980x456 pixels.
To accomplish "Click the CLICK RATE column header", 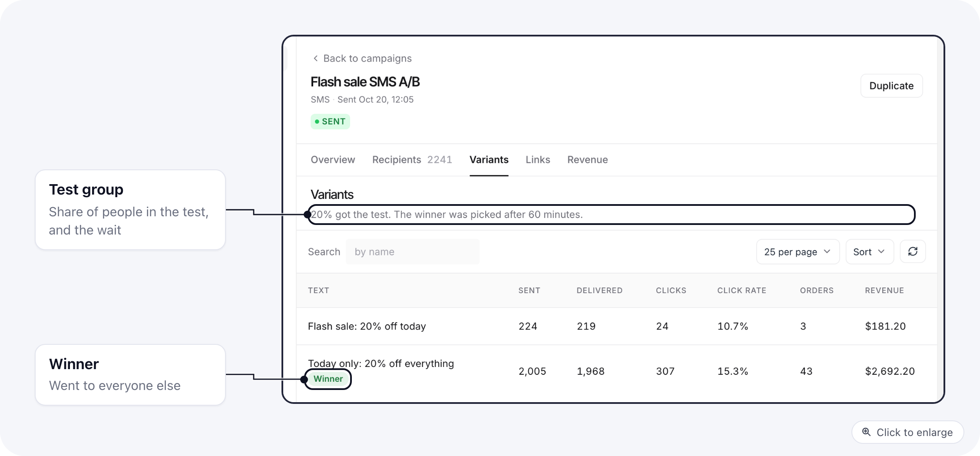I will pyautogui.click(x=742, y=290).
